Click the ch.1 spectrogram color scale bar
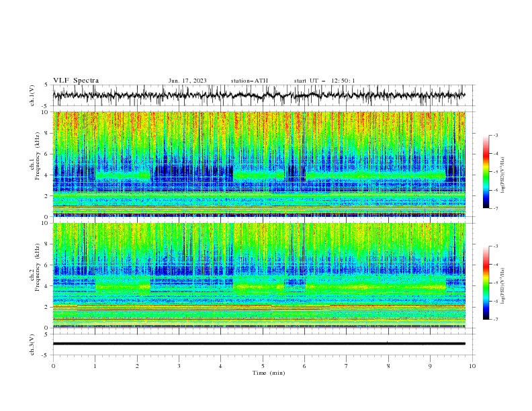Screen dimensions: 532x411 pyautogui.click(x=486, y=172)
